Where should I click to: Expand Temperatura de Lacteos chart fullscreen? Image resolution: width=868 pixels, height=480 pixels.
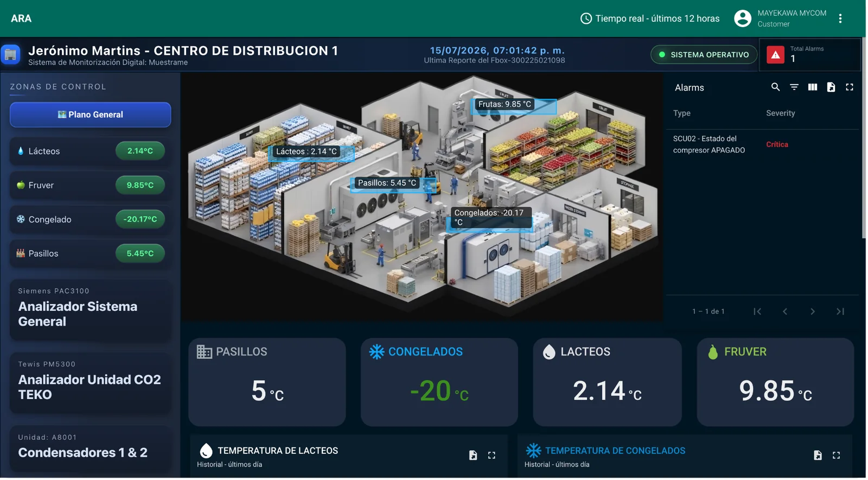491,455
